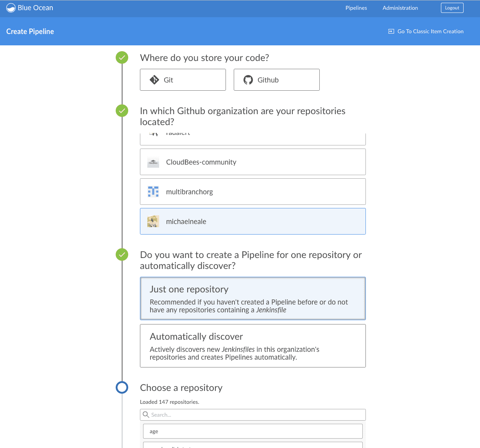
Task: Click the michaelneale avatar image
Action: pyautogui.click(x=153, y=221)
